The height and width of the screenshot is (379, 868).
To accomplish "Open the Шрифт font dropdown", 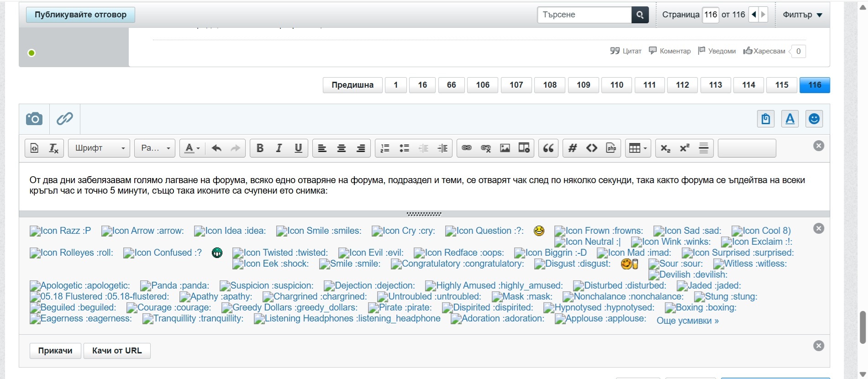I will pyautogui.click(x=99, y=148).
